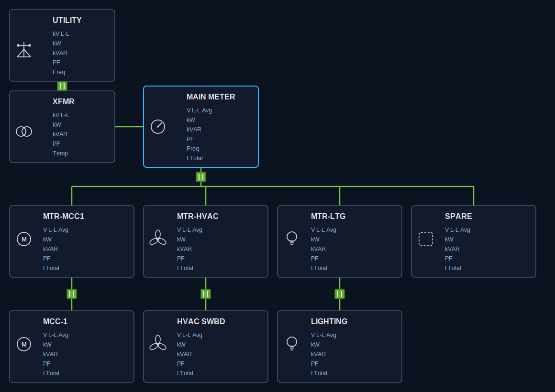Click the MAIN METER gauge icon

coord(158,127)
